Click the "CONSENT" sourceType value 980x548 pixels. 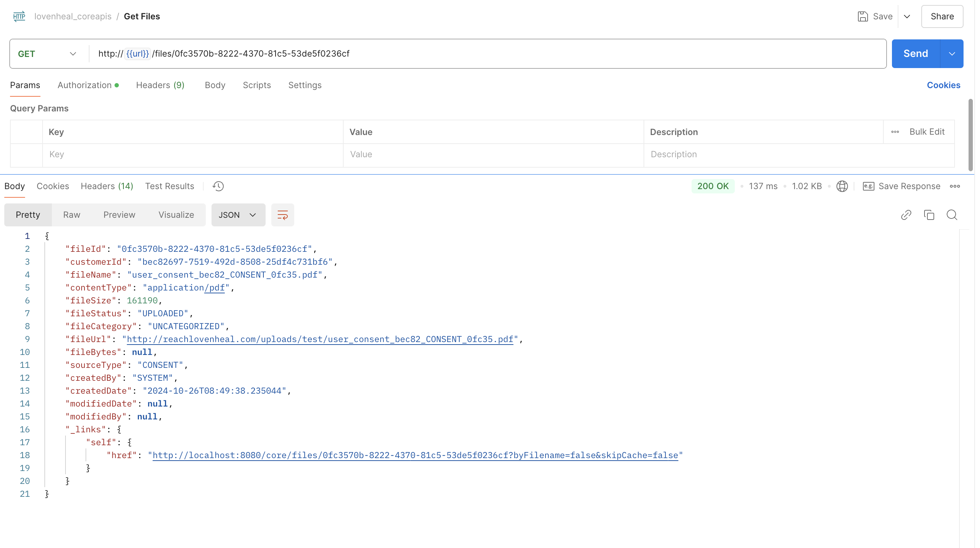pos(160,365)
